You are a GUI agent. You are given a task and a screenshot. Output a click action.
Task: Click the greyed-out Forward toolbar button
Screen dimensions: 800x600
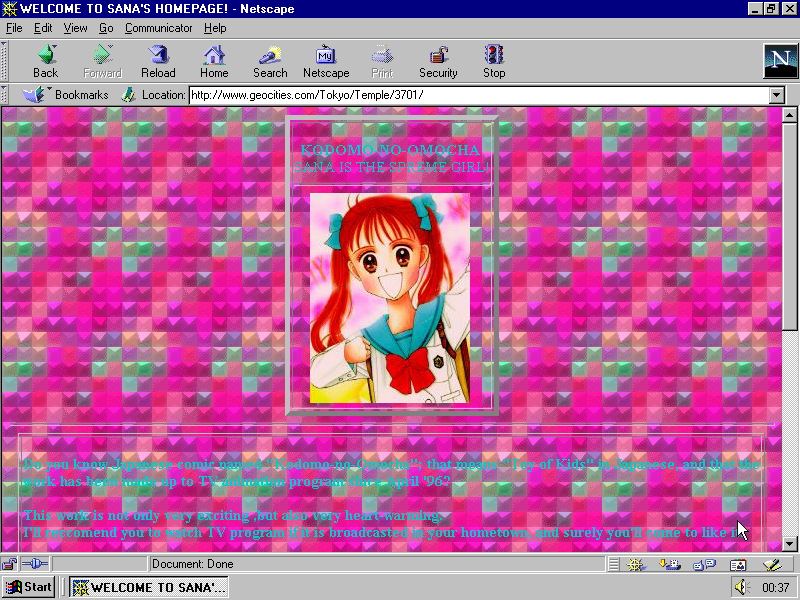pos(102,61)
